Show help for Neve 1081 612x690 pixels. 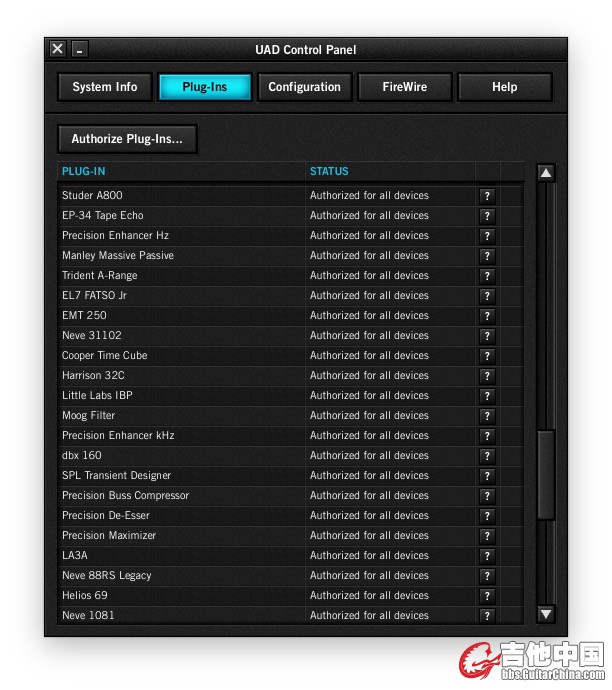click(487, 616)
